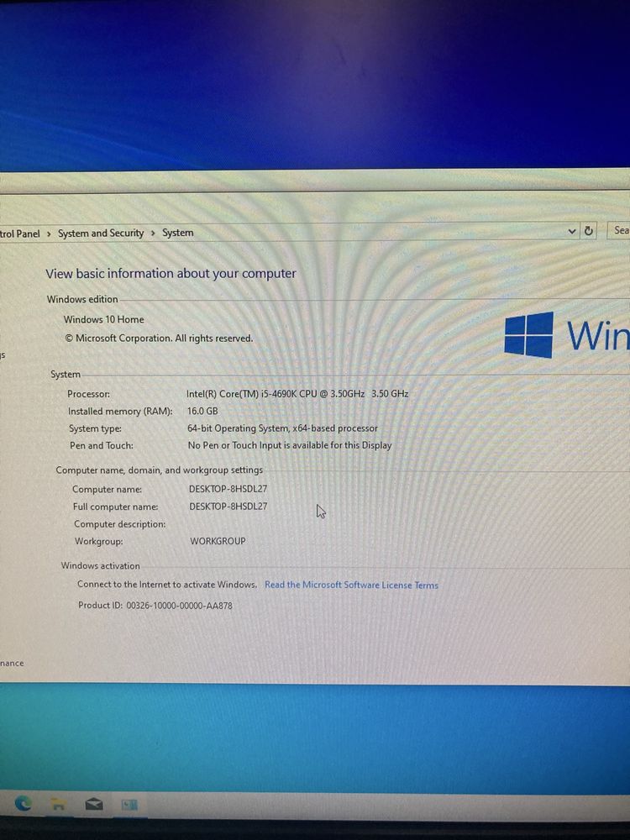Click 'View basic information about your computer' heading

pos(171,274)
